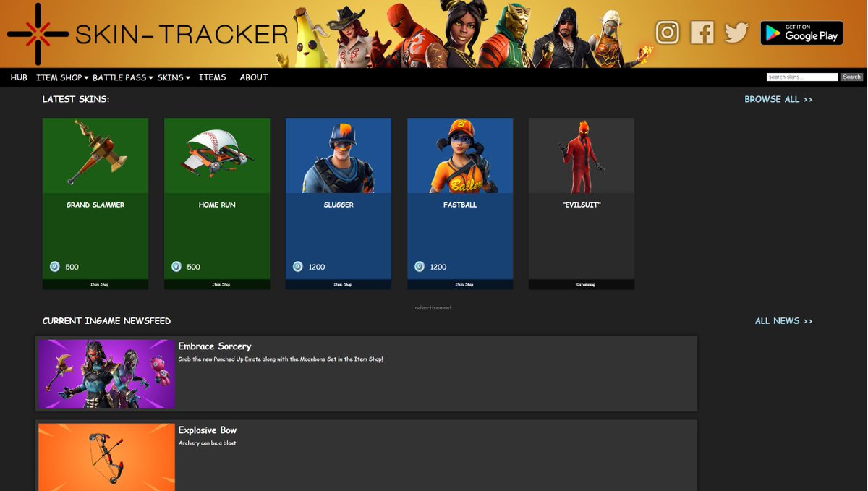Open the Embrace Sorcery news image
Image resolution: width=868 pixels, height=491 pixels.
[106, 374]
